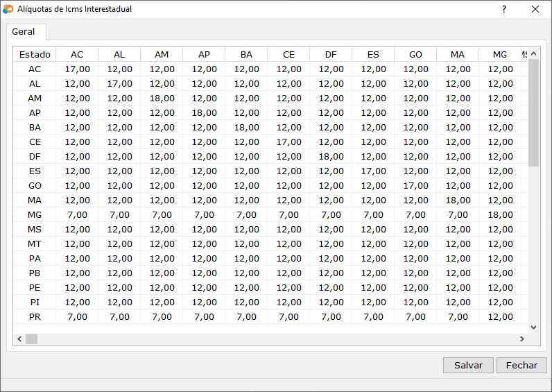
Task: Select the DF row label
Action: coord(35,156)
